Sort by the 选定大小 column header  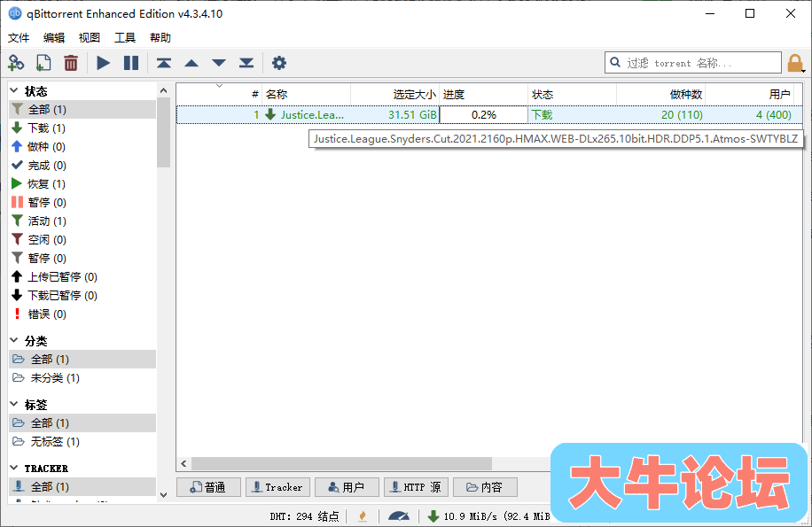tap(395, 94)
